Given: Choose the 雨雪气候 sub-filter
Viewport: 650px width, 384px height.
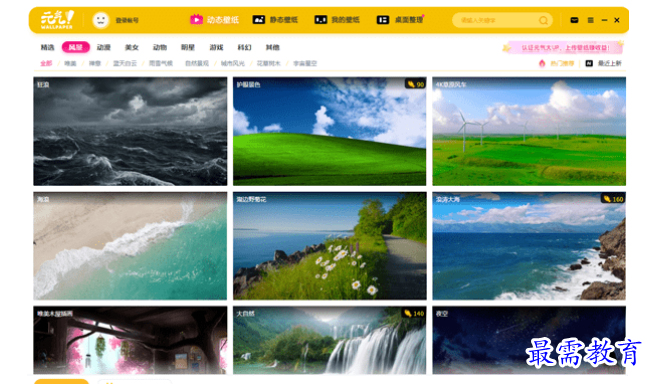Looking at the screenshot, I should pyautogui.click(x=161, y=63).
